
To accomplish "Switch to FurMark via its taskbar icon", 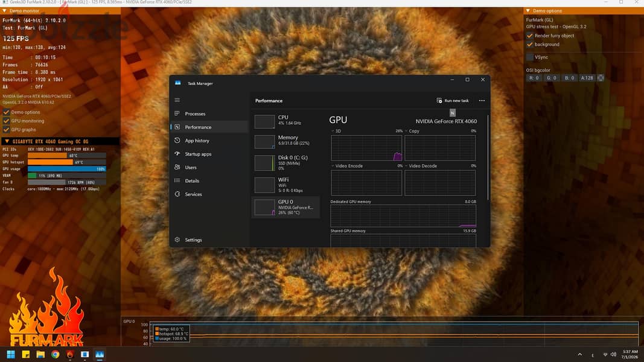I will tap(70, 354).
